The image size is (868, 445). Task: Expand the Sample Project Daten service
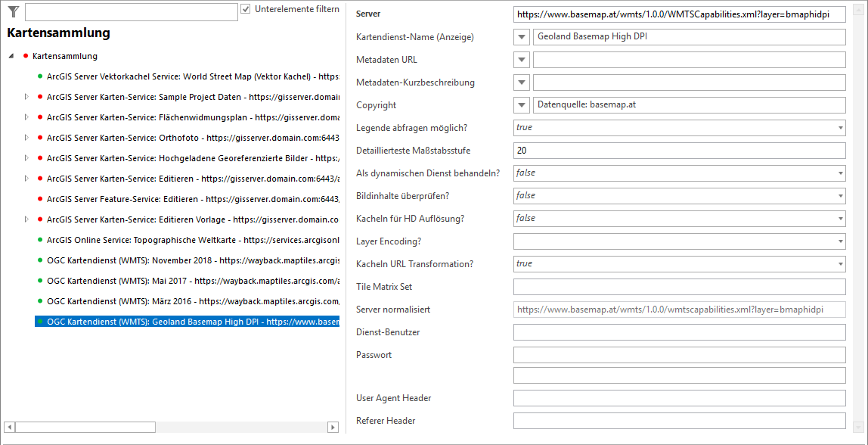tap(26, 97)
